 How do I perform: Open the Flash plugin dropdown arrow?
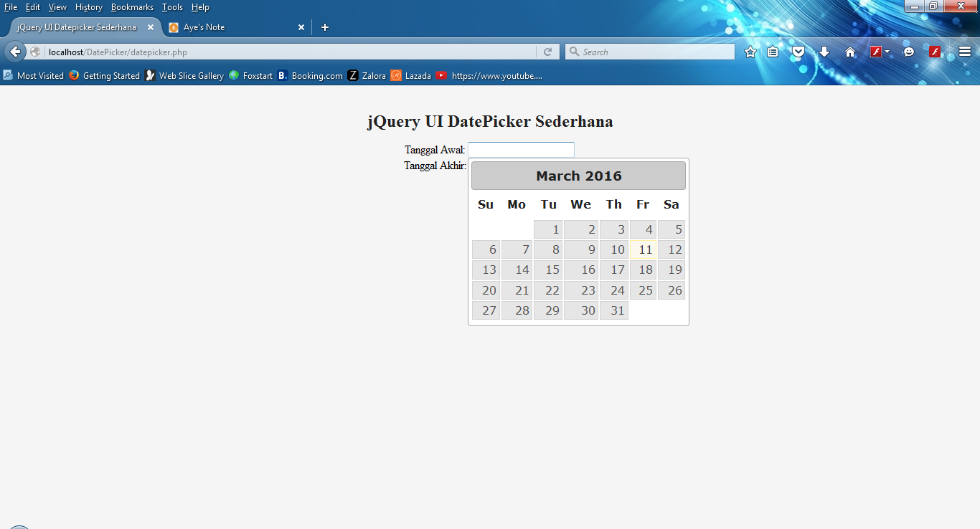pos(887,51)
